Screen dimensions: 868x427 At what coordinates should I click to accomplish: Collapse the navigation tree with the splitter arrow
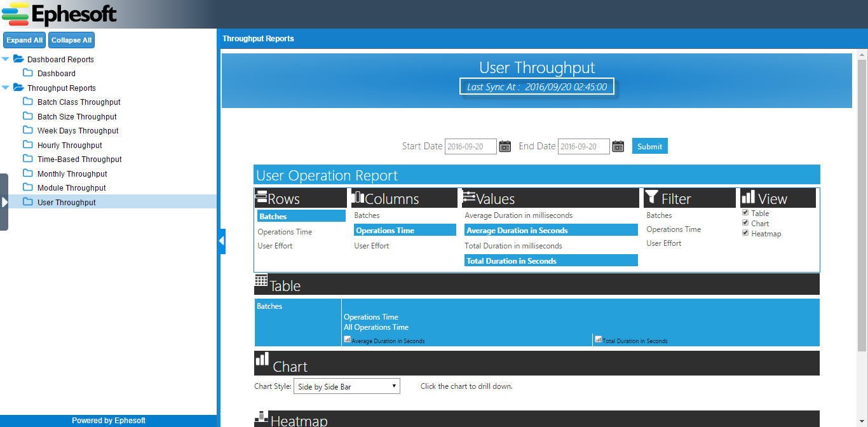coord(222,241)
